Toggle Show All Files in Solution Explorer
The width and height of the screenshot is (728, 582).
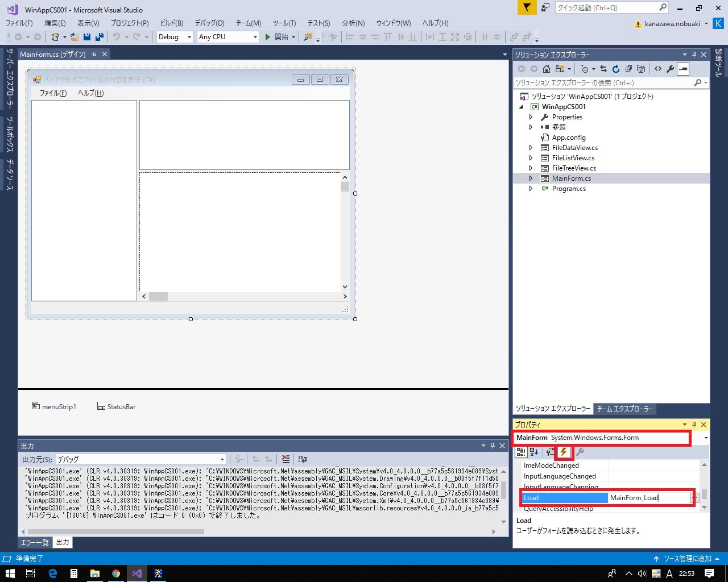tap(641, 69)
